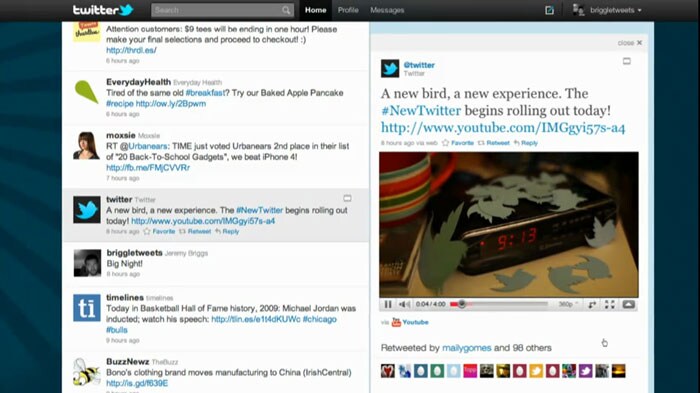Image resolution: width=700 pixels, height=393 pixels.
Task: Open the thrdl.es link in tweet
Action: (x=131, y=50)
